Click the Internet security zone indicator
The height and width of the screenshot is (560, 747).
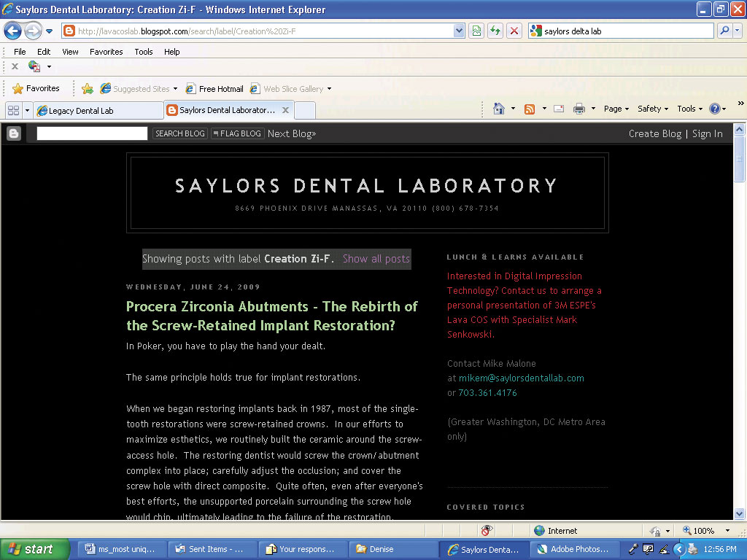pyautogui.click(x=555, y=531)
